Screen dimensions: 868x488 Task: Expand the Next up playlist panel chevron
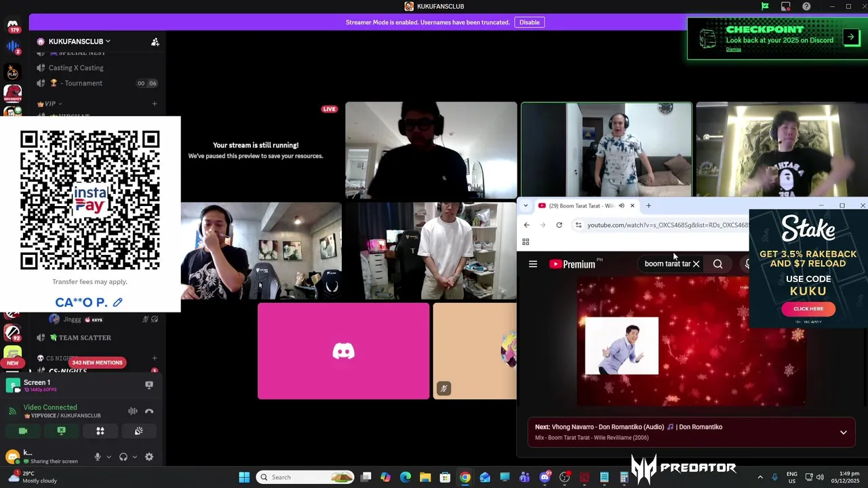pos(844,432)
